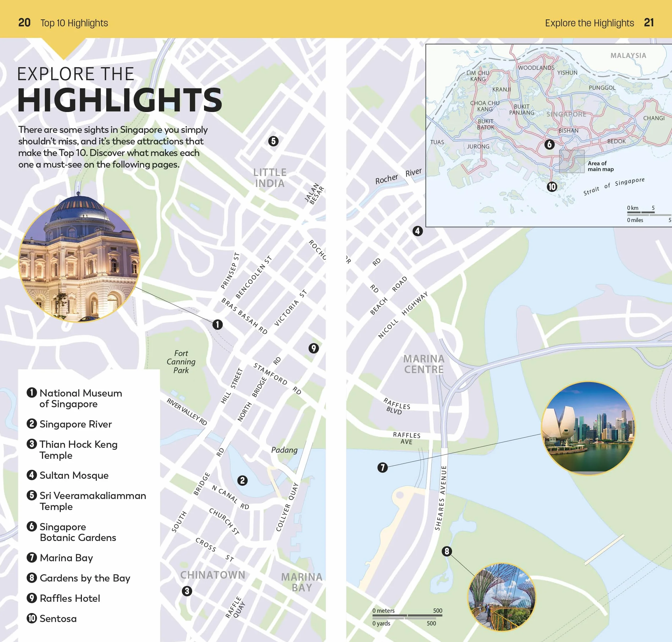Click the 'CHINATOWN' district label
The height and width of the screenshot is (642, 672).
212,575
